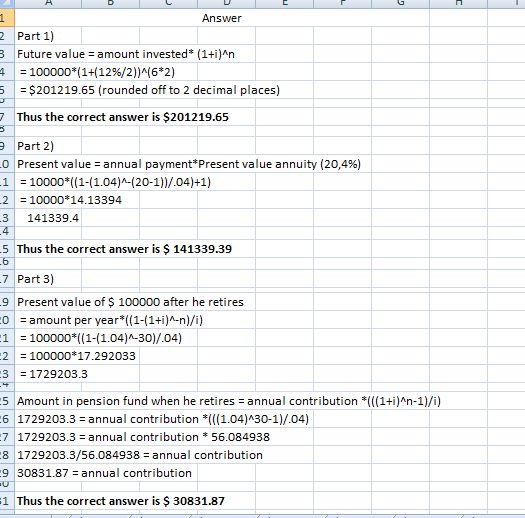
Task: Select the cell '30831.87 = annual contribution'
Action: 104,473
